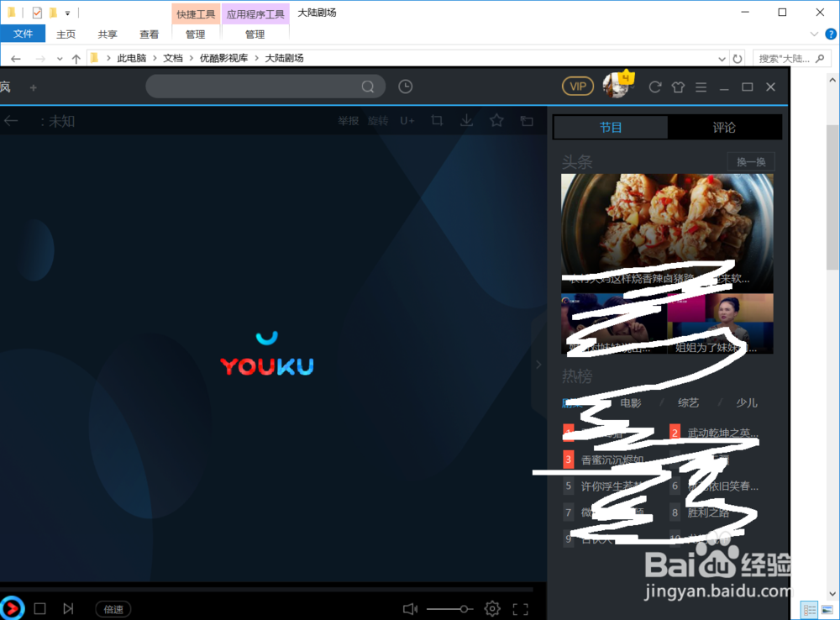Click the 换一换 refresh button
840x620 pixels.
pos(751,162)
